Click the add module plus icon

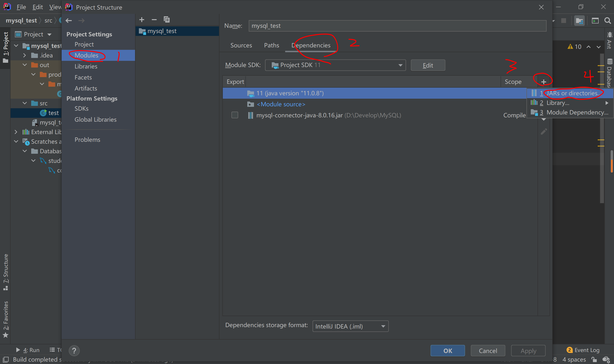(142, 20)
